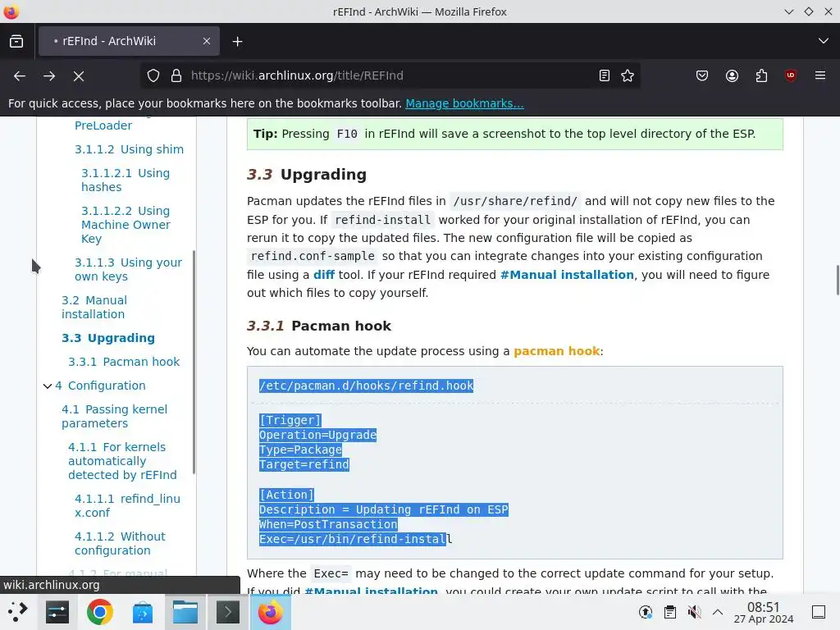This screenshot has height=630, width=840.
Task: Open Firefox account menu
Action: point(732,76)
